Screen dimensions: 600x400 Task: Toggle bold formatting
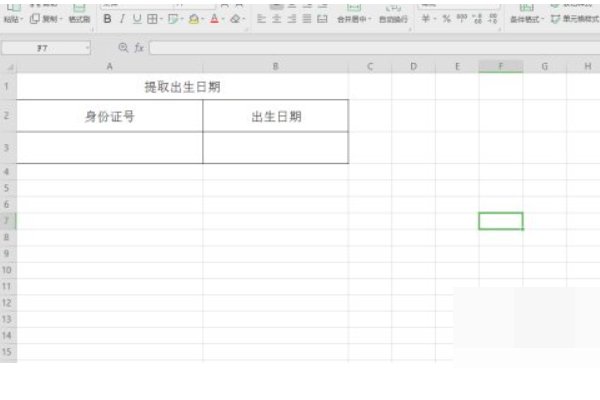(x=108, y=19)
